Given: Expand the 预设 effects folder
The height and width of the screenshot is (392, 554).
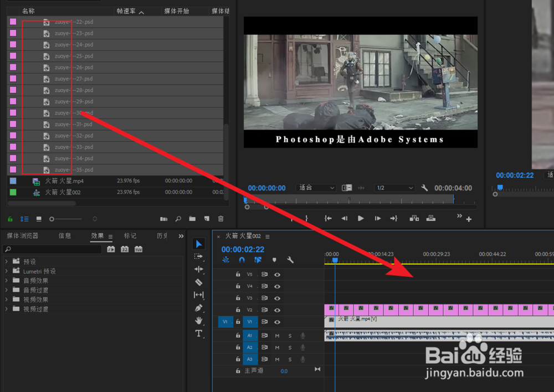Looking at the screenshot, I should pyautogui.click(x=6, y=261).
